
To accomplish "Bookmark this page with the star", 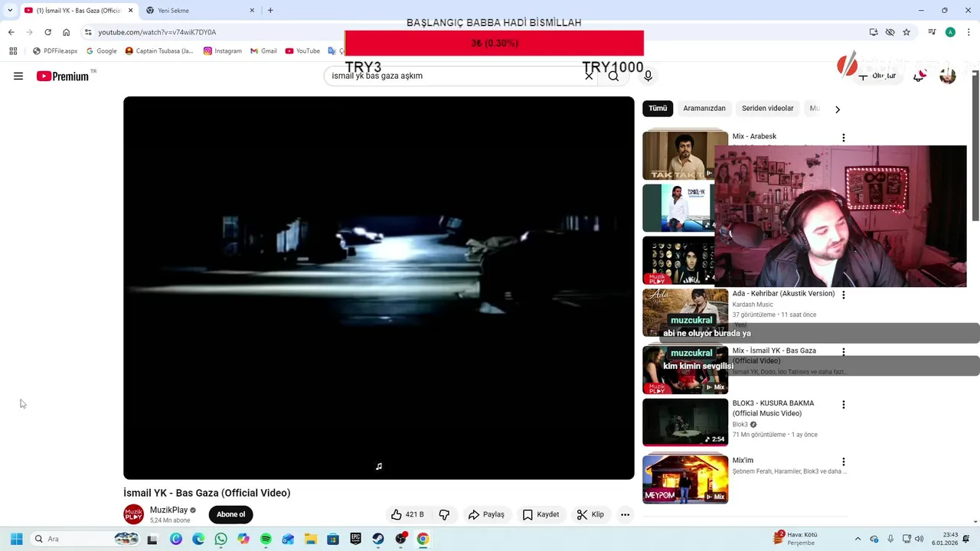I will tap(906, 32).
